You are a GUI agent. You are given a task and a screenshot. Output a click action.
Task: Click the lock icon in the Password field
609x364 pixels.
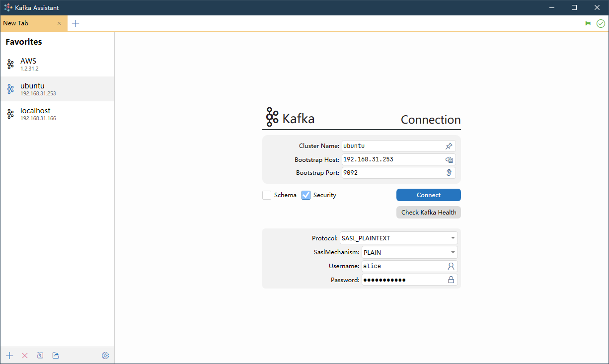(451, 280)
